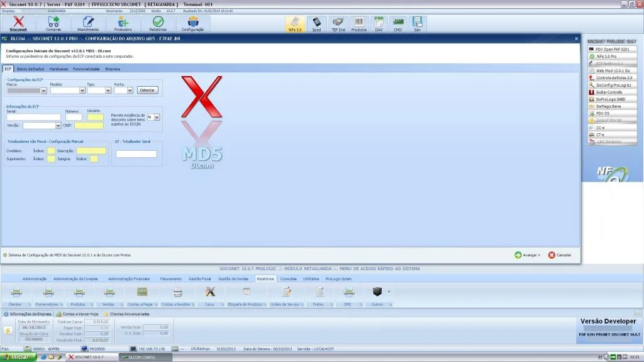Open the Clientes report printer icon

16,292
